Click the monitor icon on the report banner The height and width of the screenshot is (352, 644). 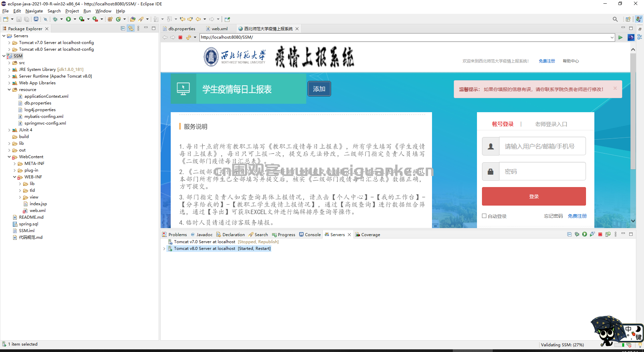pos(183,89)
